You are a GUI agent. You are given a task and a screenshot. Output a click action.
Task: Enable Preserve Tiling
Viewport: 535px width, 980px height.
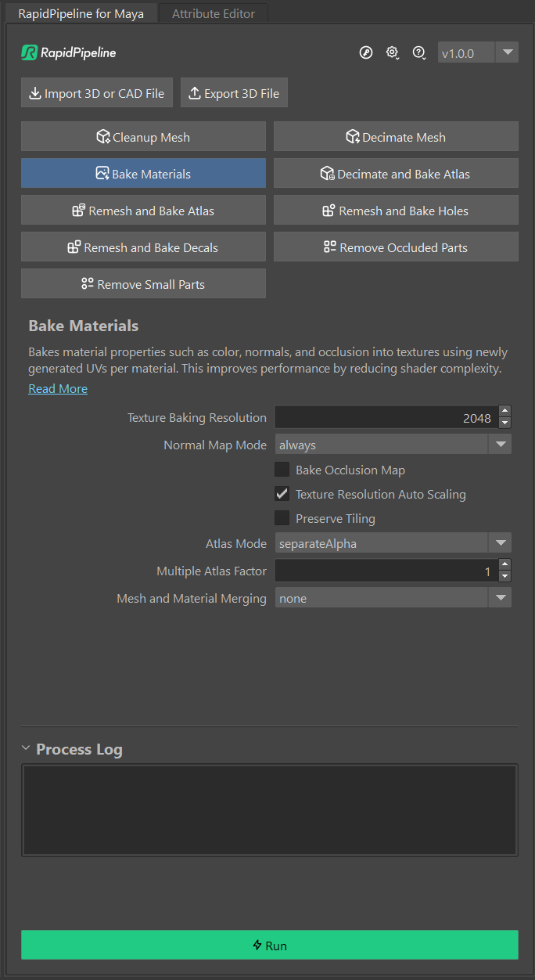pos(282,518)
